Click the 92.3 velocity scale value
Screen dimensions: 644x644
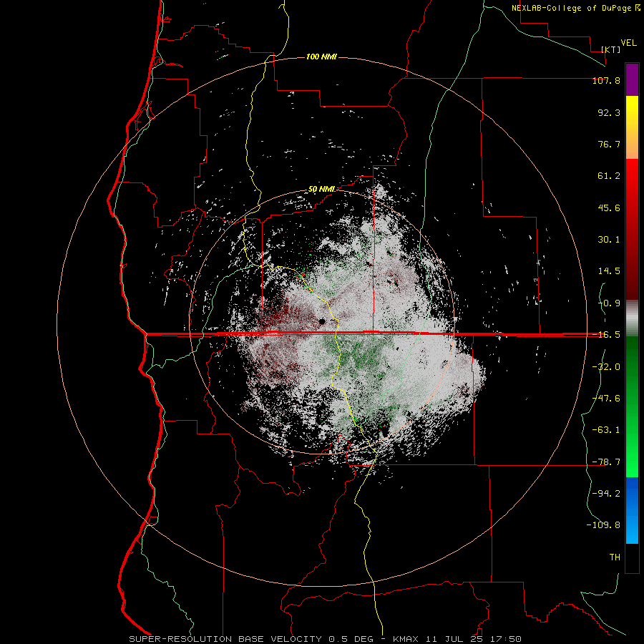click(x=609, y=112)
